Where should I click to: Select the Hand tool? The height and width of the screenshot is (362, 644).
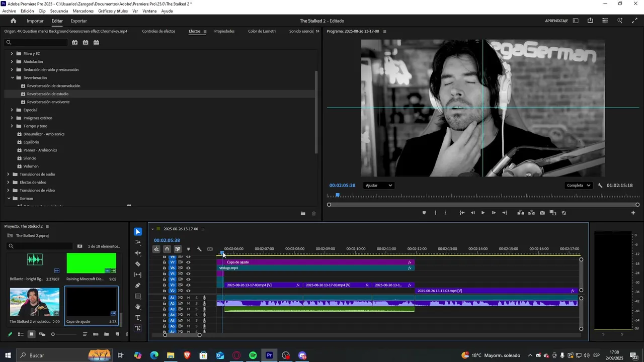tap(138, 307)
